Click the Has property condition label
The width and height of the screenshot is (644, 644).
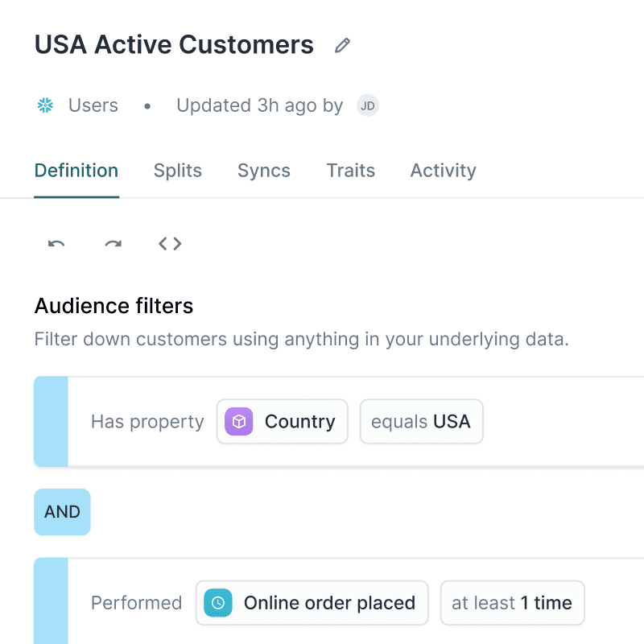click(x=147, y=421)
